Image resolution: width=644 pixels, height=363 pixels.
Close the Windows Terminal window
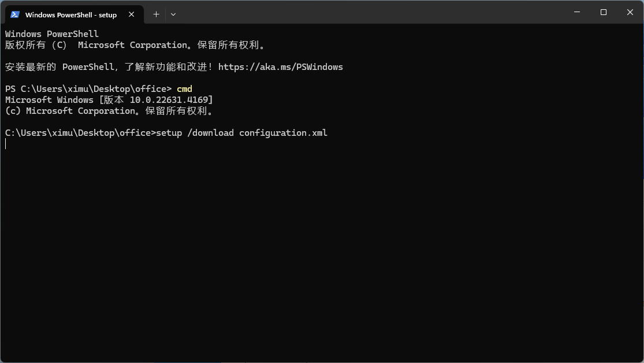pos(630,12)
